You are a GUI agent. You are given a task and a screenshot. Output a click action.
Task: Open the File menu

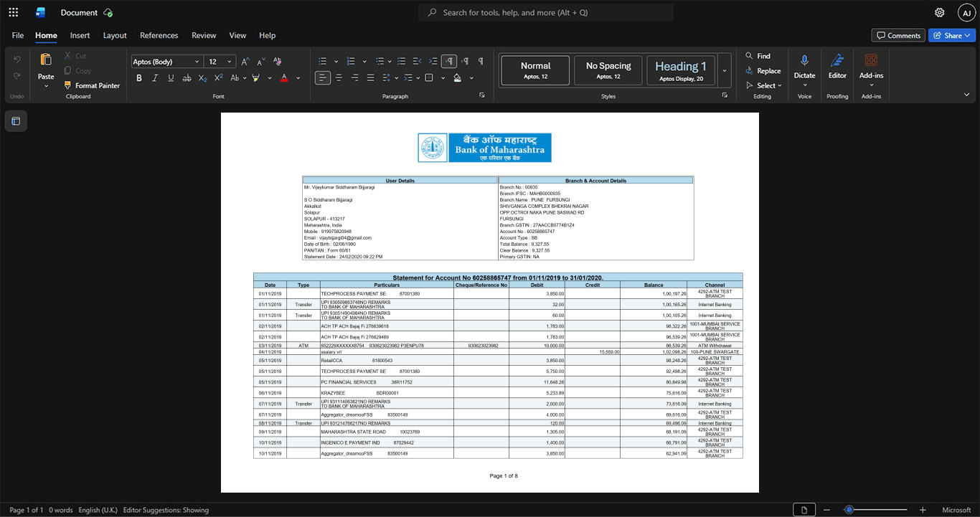click(x=18, y=35)
